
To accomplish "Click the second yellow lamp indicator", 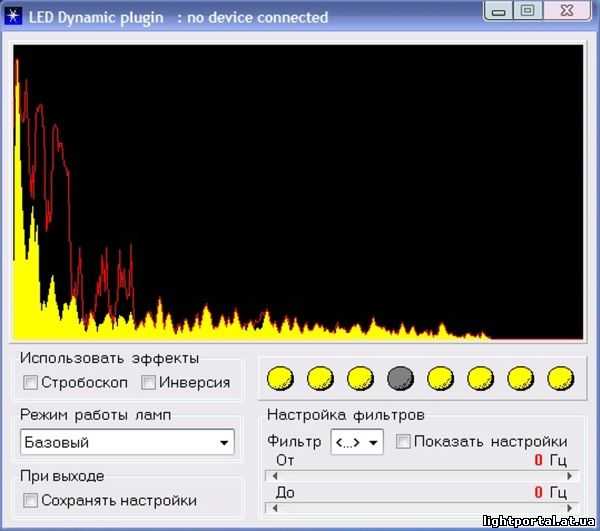I will [320, 378].
